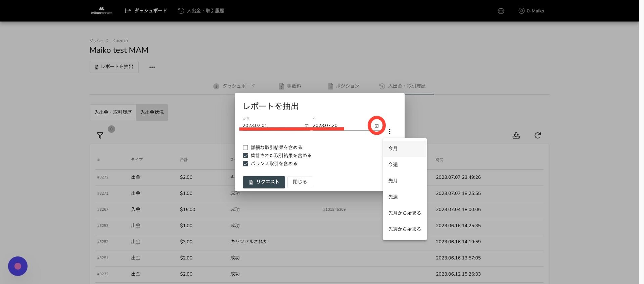Viewport: 644px width, 284px height.
Task: Open the three-dot menu beside レポートを抽出
Action: (152, 67)
